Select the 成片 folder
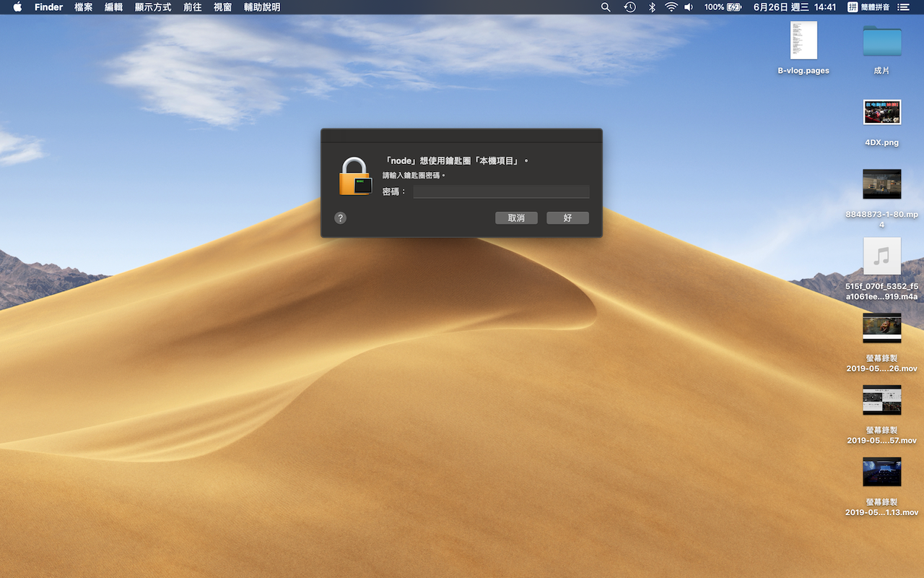924x578 pixels. coord(882,40)
